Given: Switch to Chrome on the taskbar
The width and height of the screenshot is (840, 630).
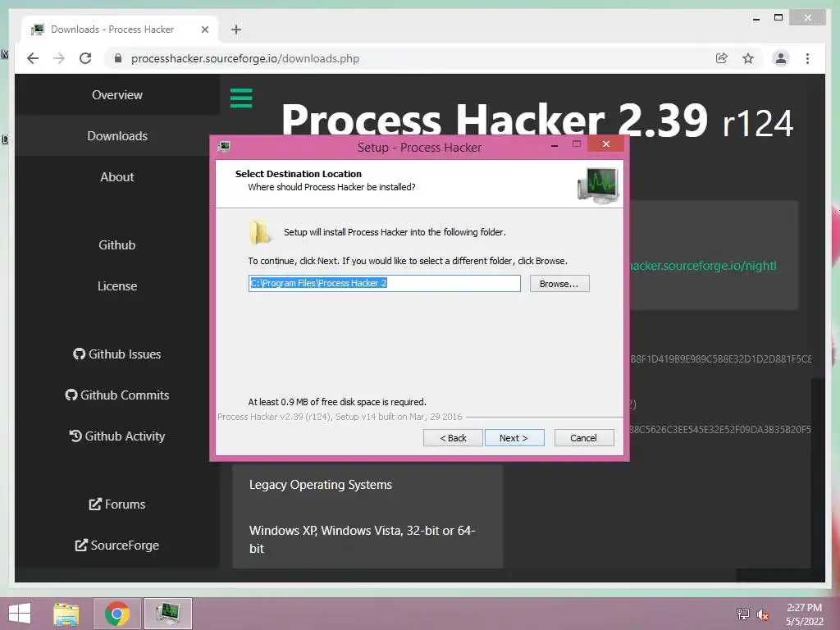Looking at the screenshot, I should 116,614.
